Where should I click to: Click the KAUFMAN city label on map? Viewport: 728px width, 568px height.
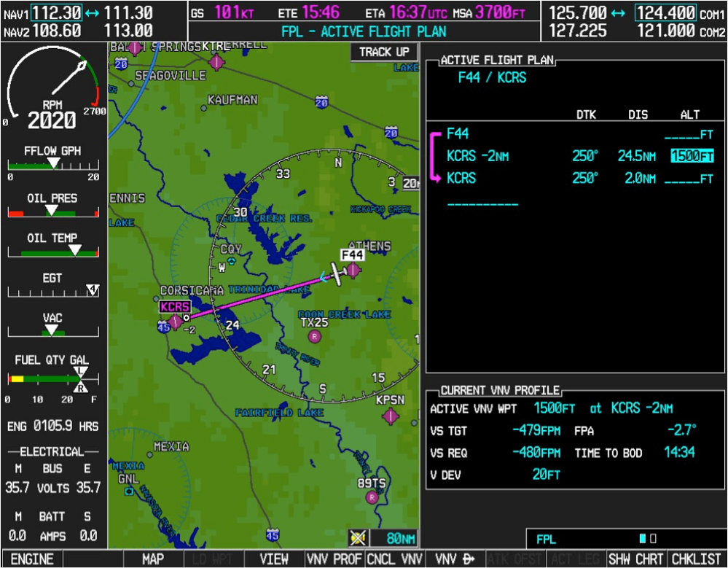232,100
